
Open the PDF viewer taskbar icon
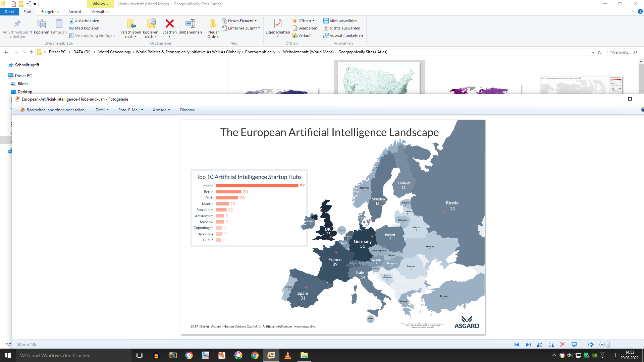point(205,355)
